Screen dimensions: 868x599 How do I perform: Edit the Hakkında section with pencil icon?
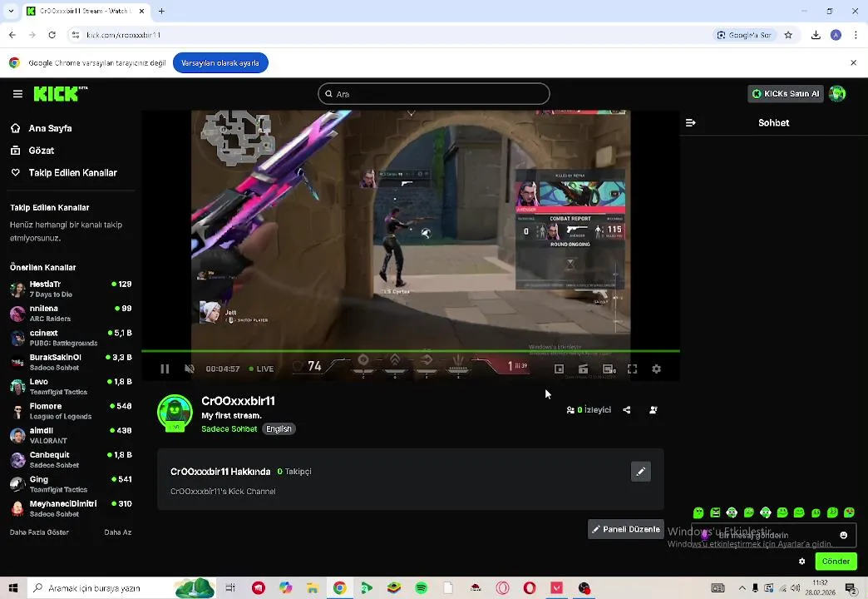[x=641, y=472]
